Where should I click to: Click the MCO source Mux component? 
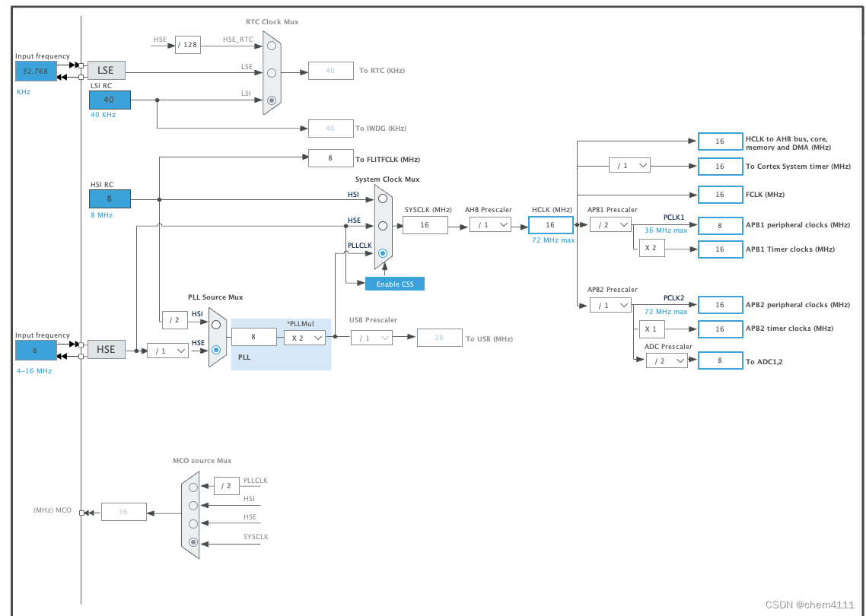(x=193, y=514)
